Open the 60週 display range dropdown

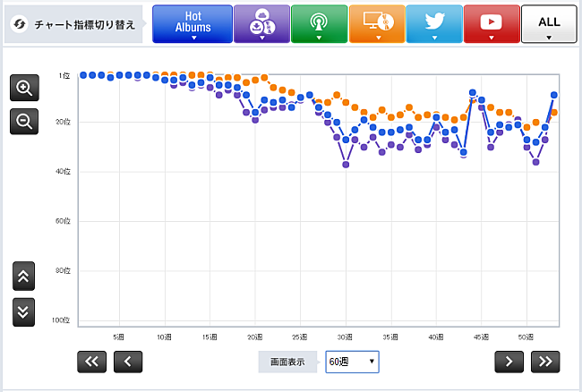click(352, 362)
